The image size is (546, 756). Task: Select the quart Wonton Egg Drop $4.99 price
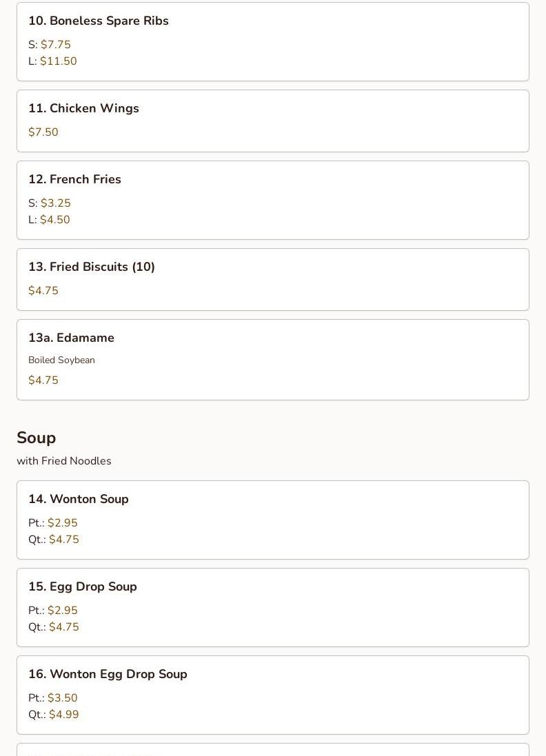(x=63, y=715)
